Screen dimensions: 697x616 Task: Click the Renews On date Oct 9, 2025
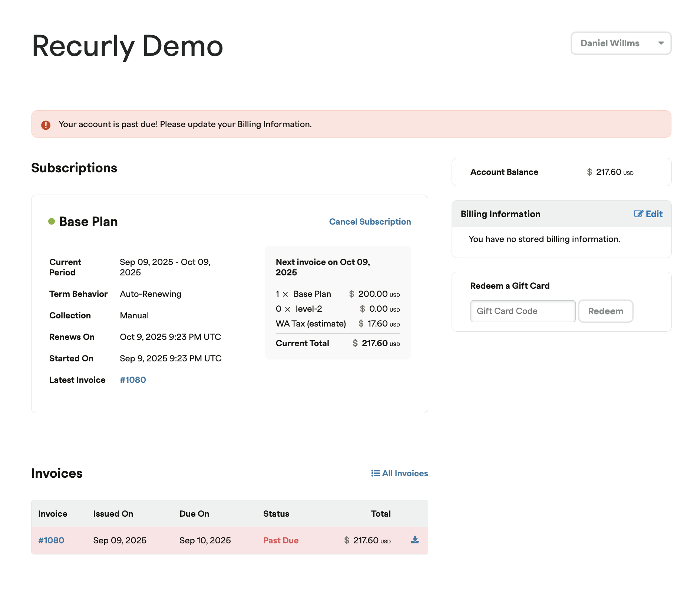point(171,337)
